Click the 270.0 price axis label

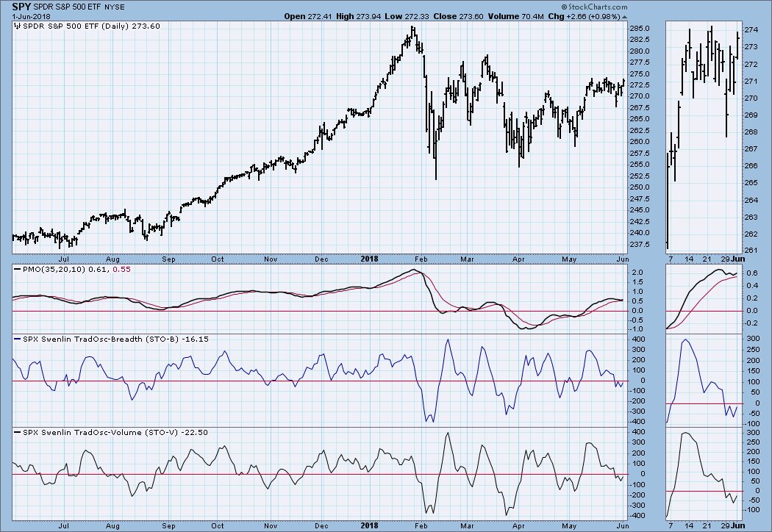639,96
